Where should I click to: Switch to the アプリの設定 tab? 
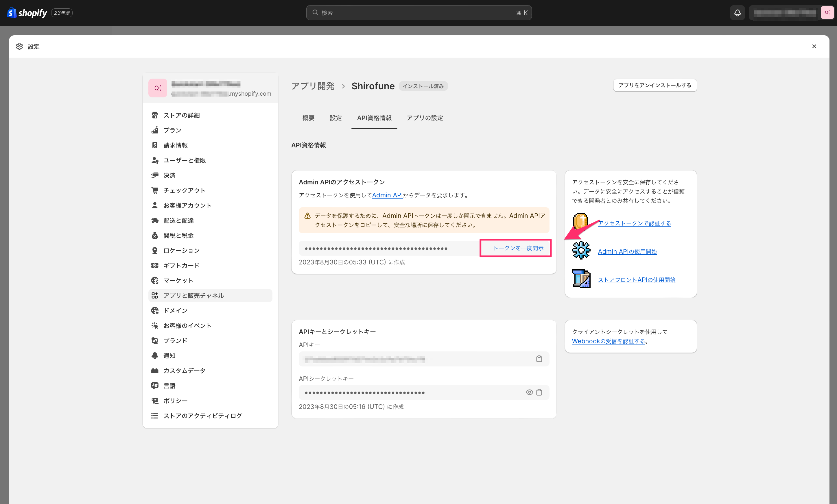pos(425,118)
